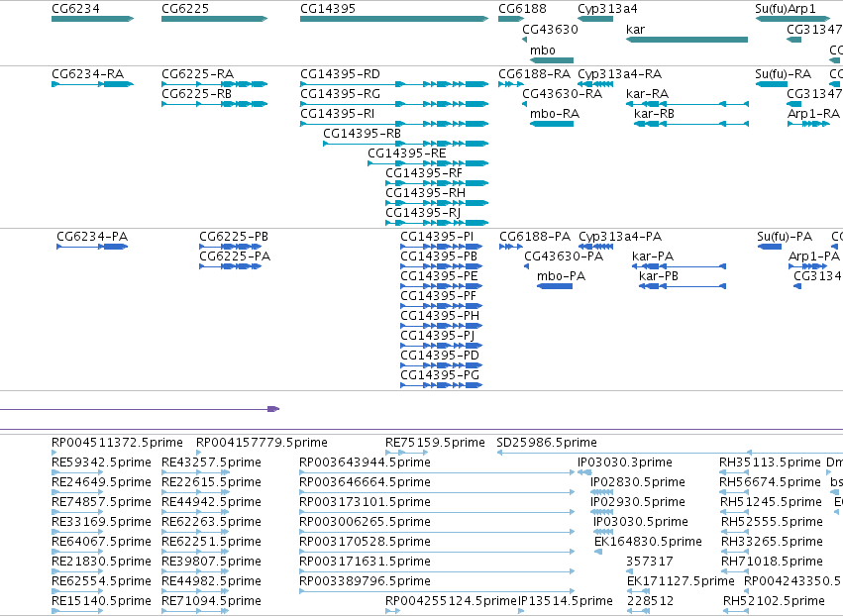Select the mbo gene label
The height and width of the screenshot is (616, 843).
click(543, 50)
